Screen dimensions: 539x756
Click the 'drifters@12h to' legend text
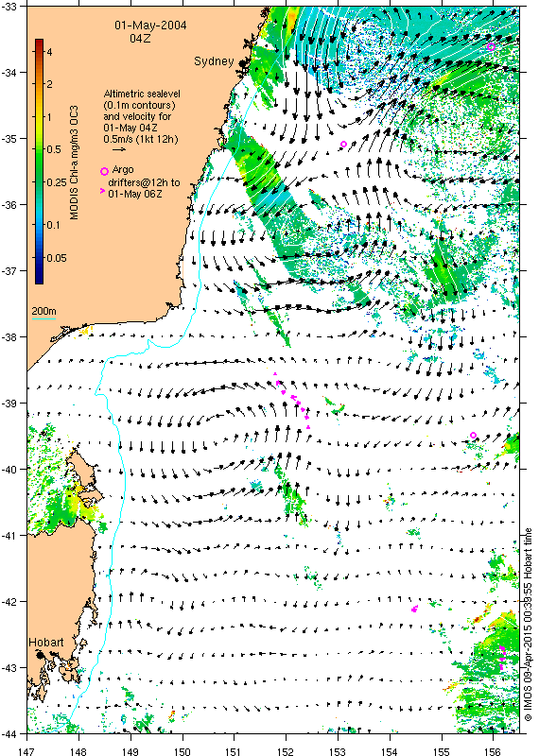tap(144, 182)
